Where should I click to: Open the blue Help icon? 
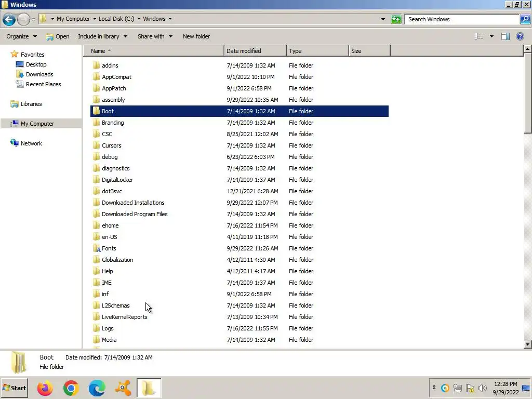(520, 36)
